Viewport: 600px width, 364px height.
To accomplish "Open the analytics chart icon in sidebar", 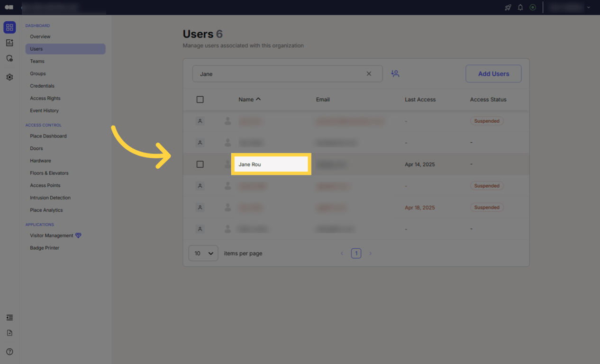I will [x=9, y=43].
